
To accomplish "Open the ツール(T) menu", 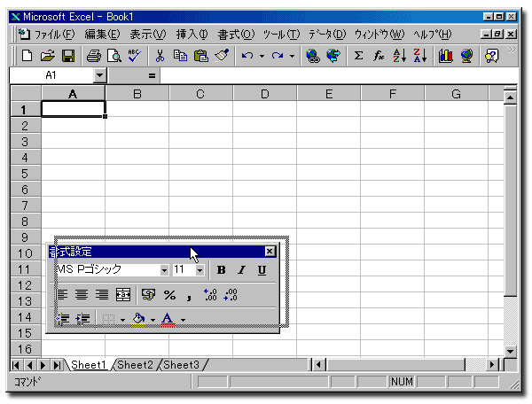I will [x=281, y=35].
